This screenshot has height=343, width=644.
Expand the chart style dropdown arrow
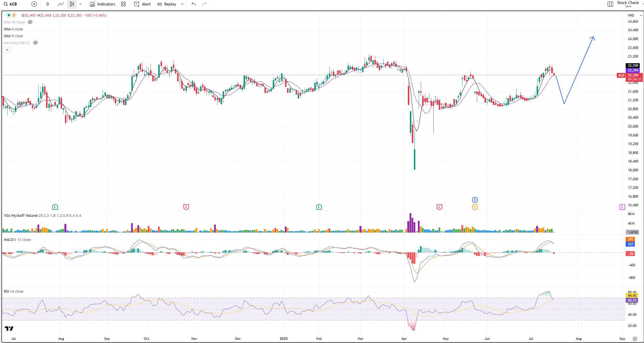point(81,4)
